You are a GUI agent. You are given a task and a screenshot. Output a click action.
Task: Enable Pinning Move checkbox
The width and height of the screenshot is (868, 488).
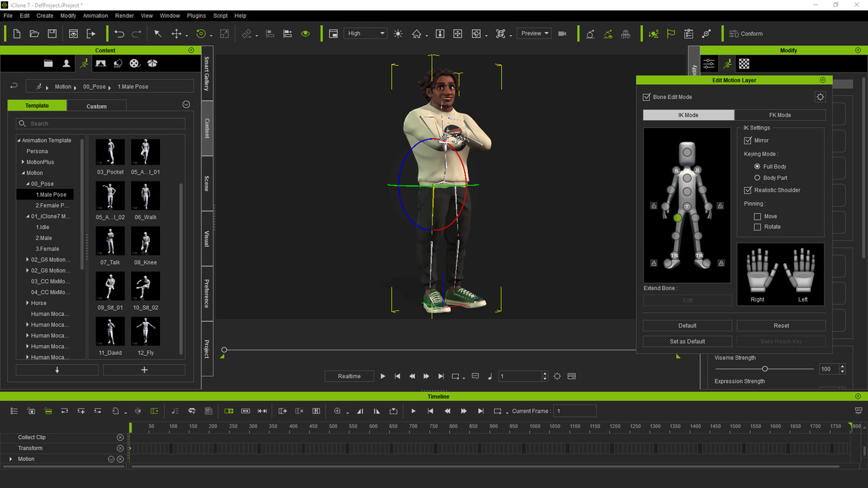757,217
